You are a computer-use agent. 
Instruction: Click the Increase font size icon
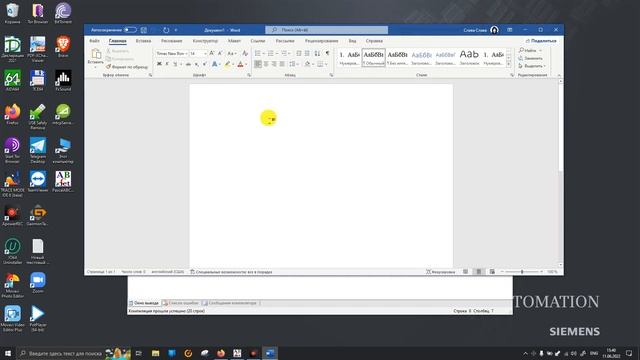(211, 53)
